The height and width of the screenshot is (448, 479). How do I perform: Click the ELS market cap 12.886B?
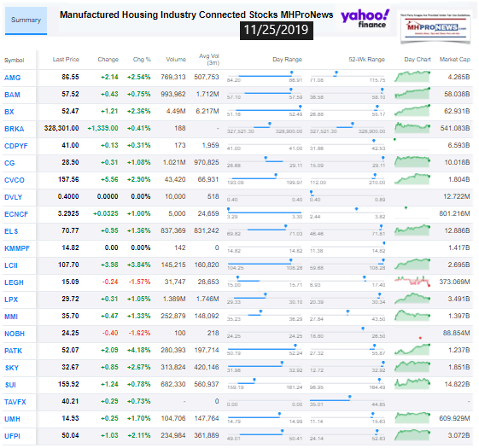pos(457,231)
